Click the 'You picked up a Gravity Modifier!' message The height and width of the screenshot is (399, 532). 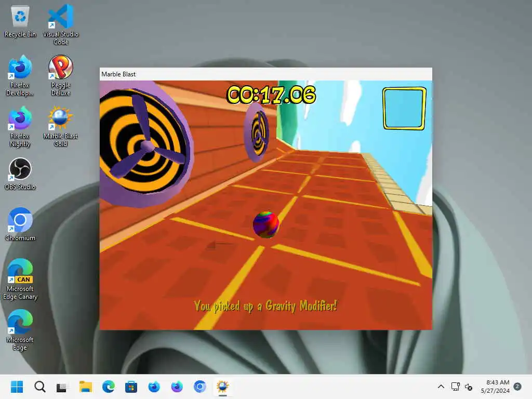pos(265,306)
